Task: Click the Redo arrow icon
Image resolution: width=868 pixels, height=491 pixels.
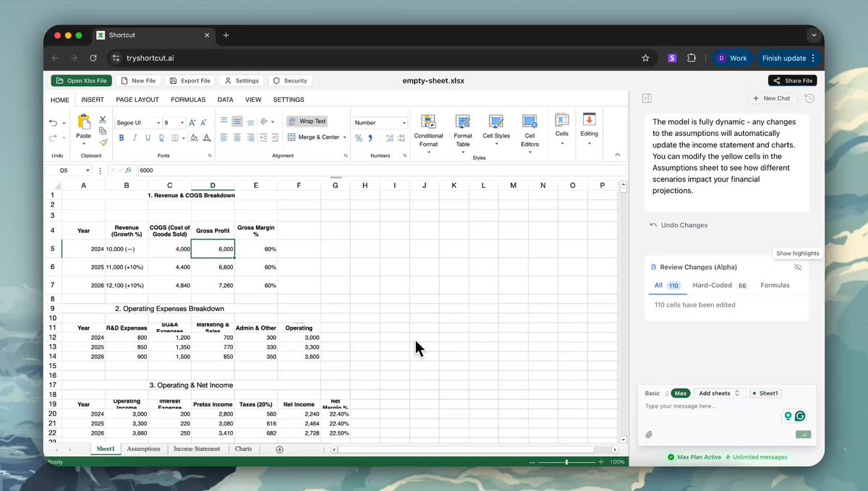Action: point(54,137)
